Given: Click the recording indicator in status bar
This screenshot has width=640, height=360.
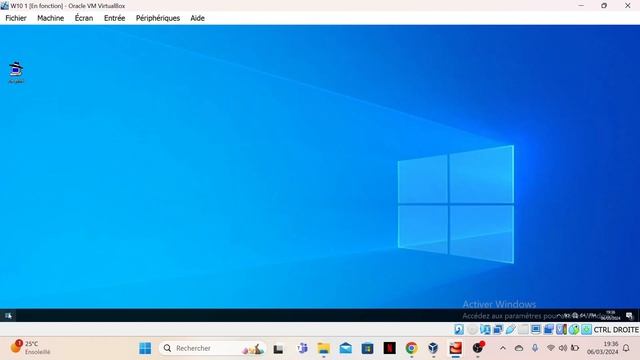Looking at the screenshot, I should tap(549, 329).
